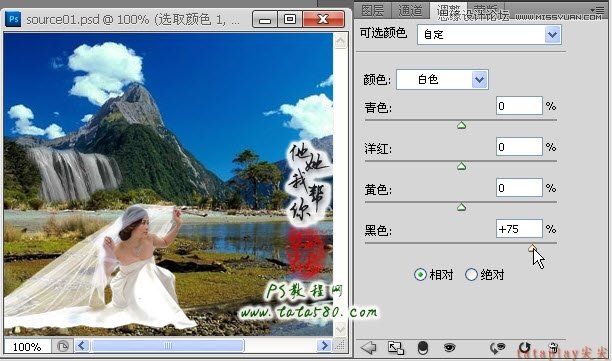This screenshot has width=612, height=361.
Task: Click the 黑色: label
Action: [378, 230]
